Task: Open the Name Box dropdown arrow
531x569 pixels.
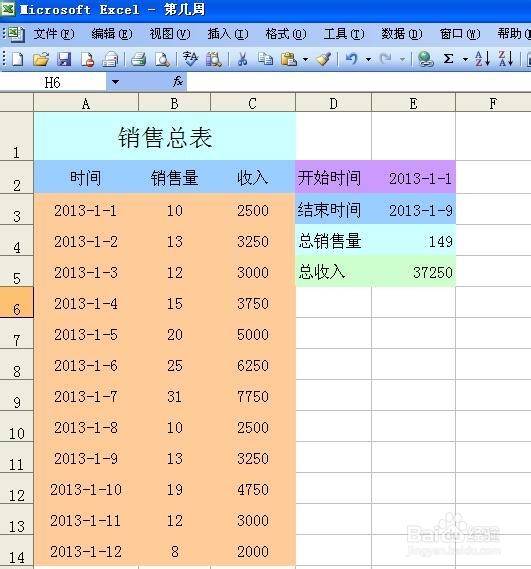Action: coord(115,82)
